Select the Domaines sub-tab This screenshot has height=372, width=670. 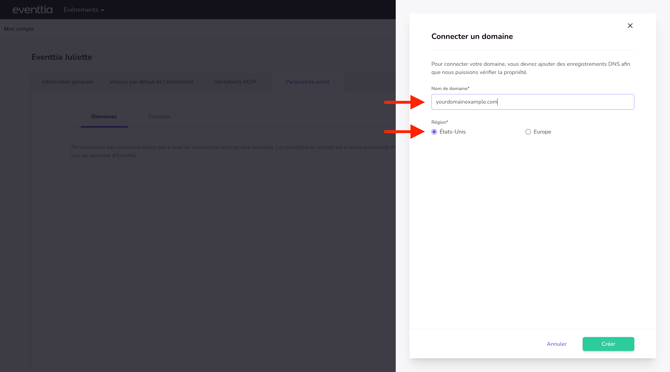point(104,117)
